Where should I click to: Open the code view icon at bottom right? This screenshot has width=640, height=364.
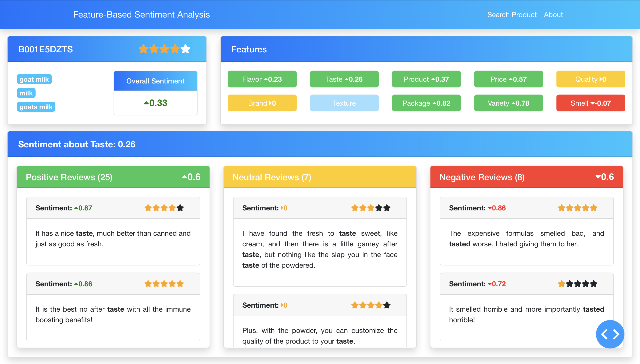pyautogui.click(x=610, y=334)
